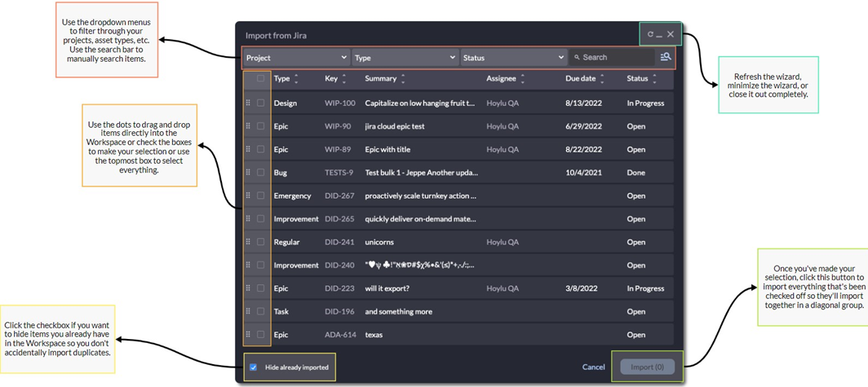
Task: Sort by Key column arrows
Action: [x=343, y=79]
